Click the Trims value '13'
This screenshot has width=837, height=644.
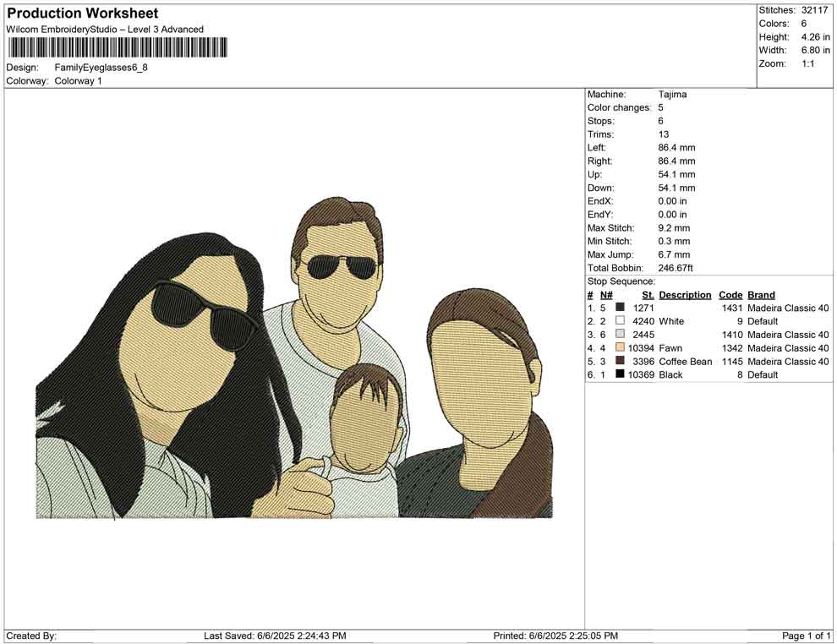tap(664, 134)
